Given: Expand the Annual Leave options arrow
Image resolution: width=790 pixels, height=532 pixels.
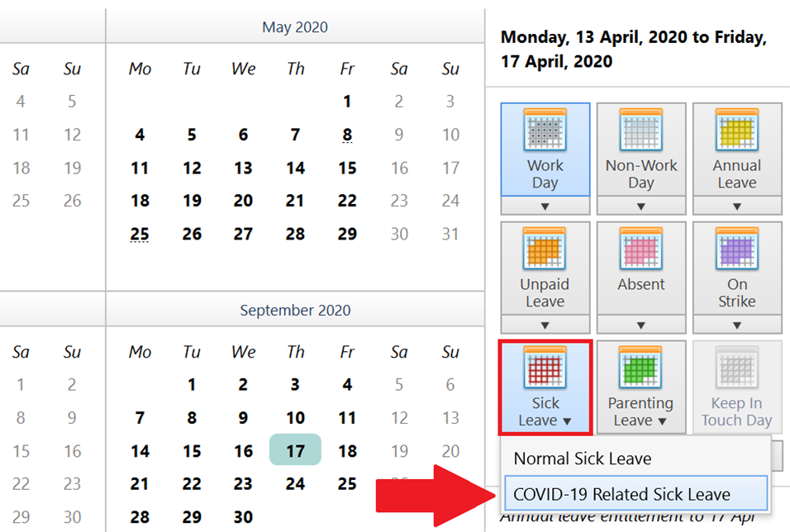Looking at the screenshot, I should click(737, 207).
